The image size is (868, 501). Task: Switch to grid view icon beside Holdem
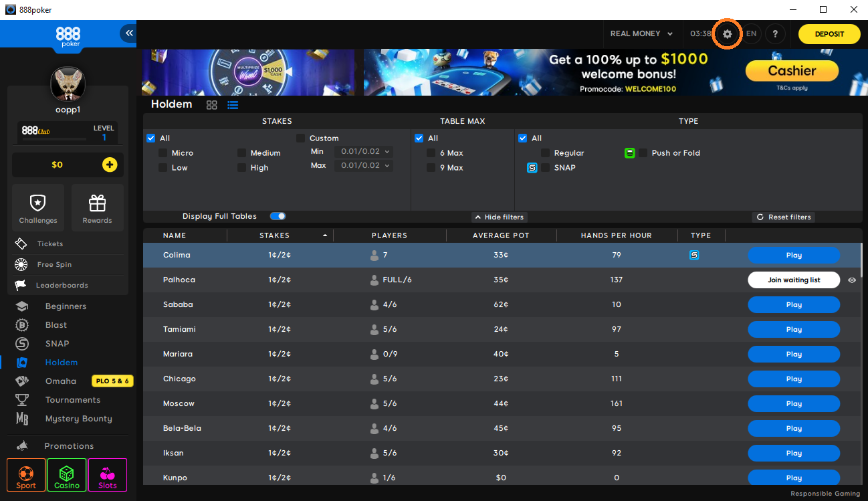tap(212, 105)
